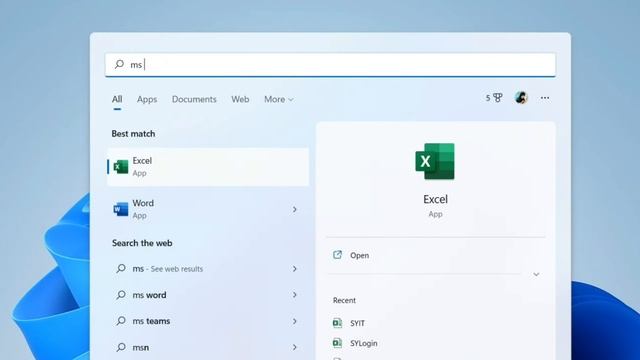Click Excel file icon next to SYIT
This screenshot has width=640, height=360.
[x=337, y=323]
